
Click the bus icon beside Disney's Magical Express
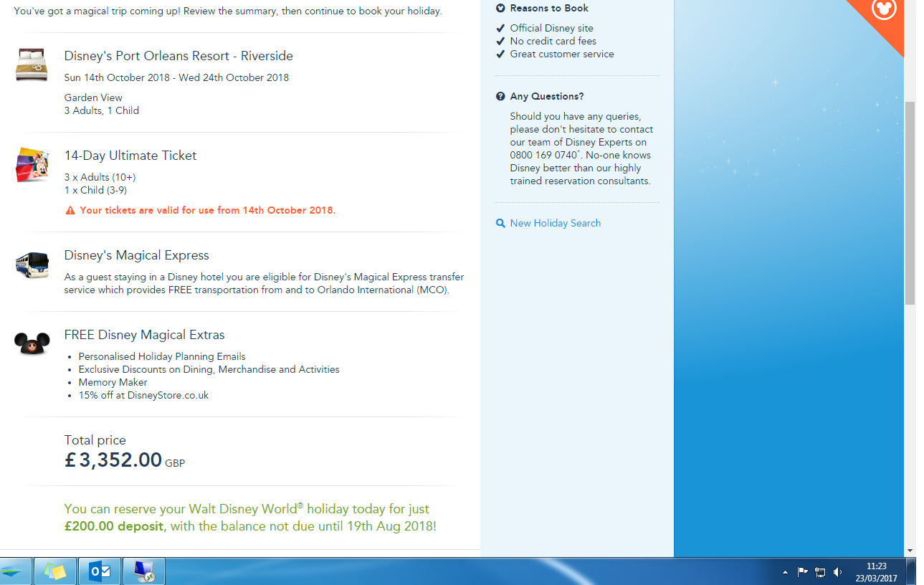click(32, 265)
